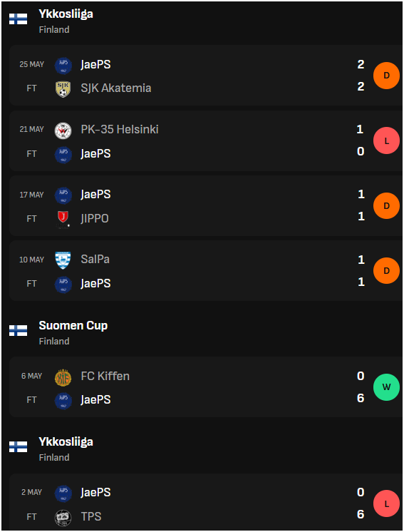Click the TPS club logo

[63, 518]
